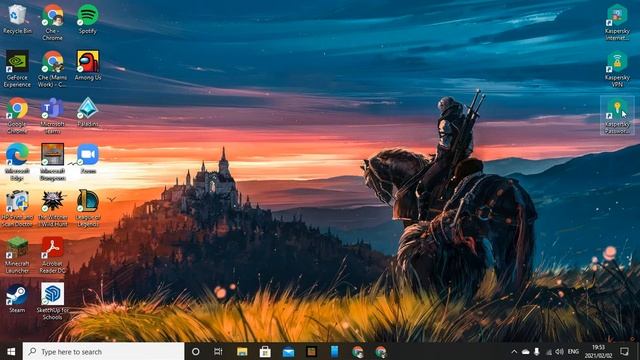Select the Paladins game icon
The width and height of the screenshot is (640, 360).
point(88,112)
